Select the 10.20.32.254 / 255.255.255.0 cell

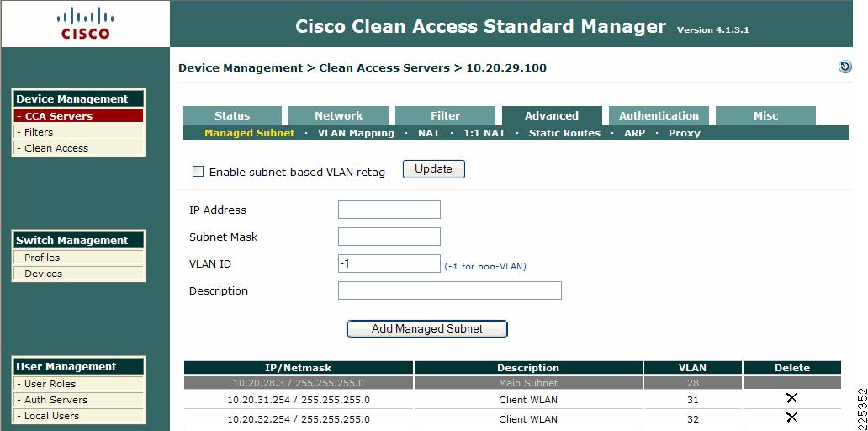point(299,419)
